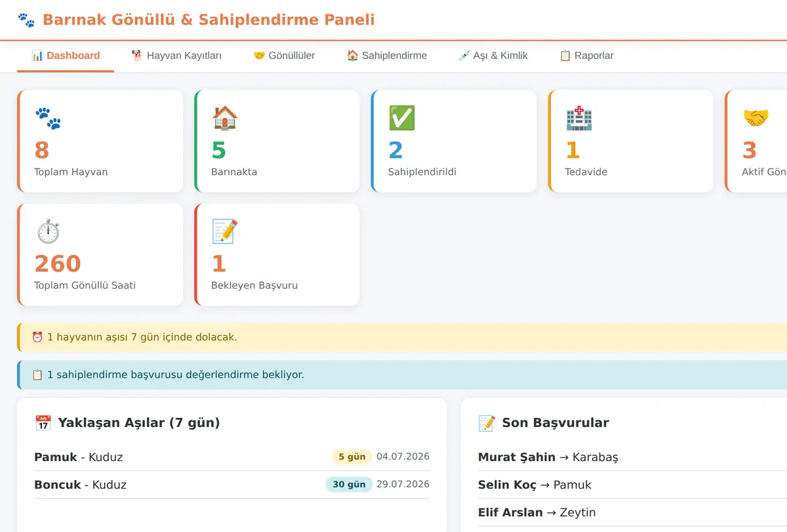The width and height of the screenshot is (787, 532).
Task: Go to the Gönüllüler tab
Action: [284, 56]
